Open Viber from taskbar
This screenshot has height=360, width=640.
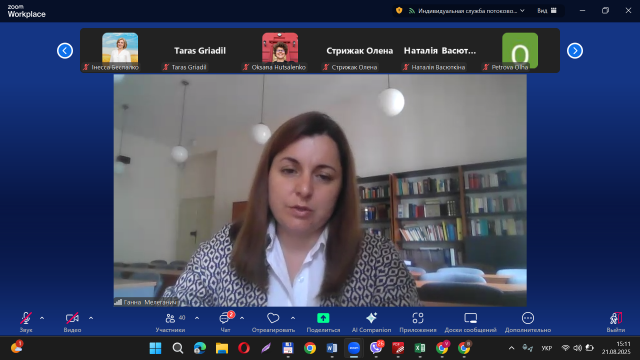(376, 348)
